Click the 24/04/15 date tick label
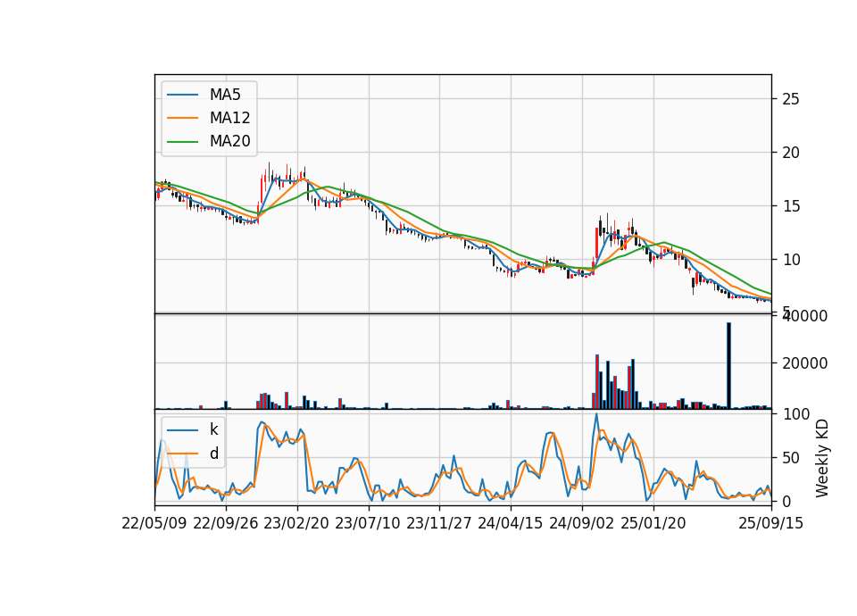This screenshot has width=857, height=616. tap(511, 523)
